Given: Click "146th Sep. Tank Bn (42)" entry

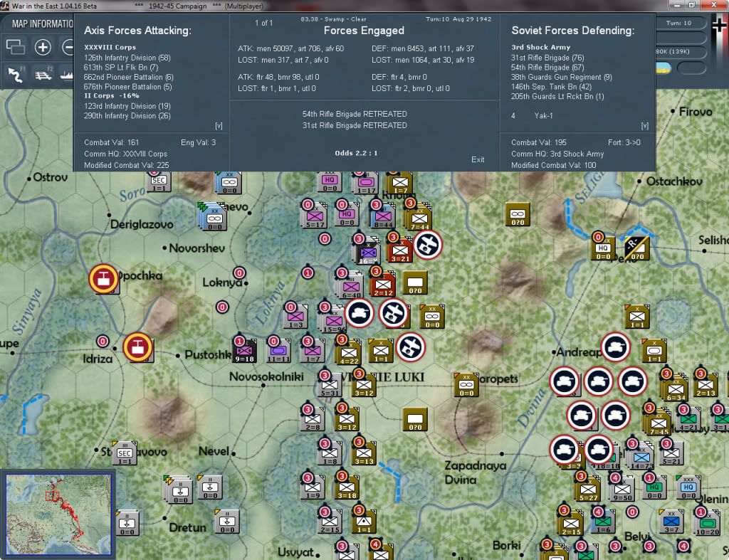Looking at the screenshot, I should (552, 87).
